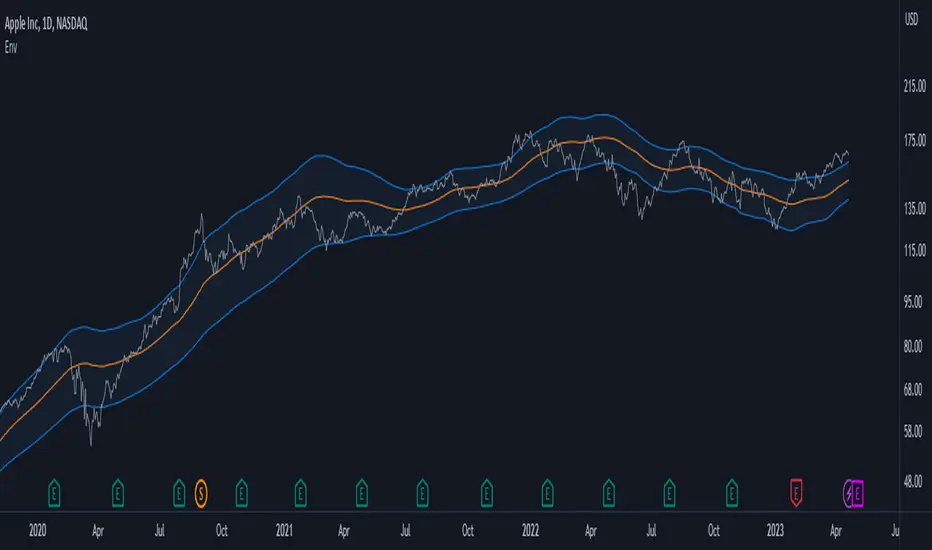Click the 135.00 price axis label
This screenshot has width=932, height=550.
(914, 208)
